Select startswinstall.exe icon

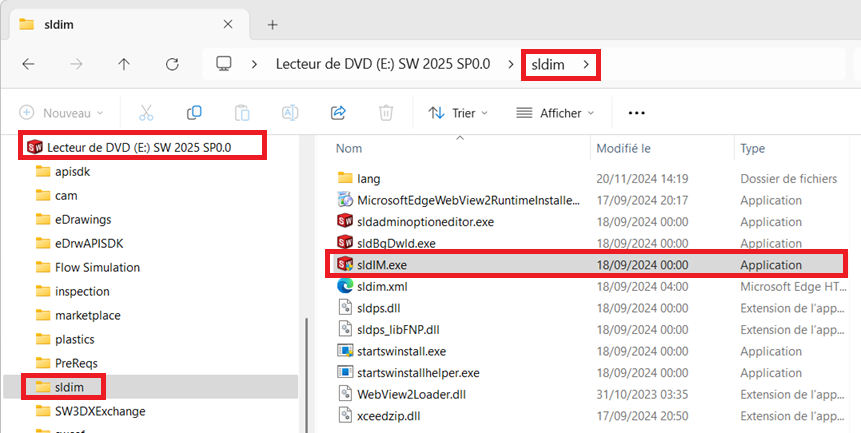(x=345, y=351)
